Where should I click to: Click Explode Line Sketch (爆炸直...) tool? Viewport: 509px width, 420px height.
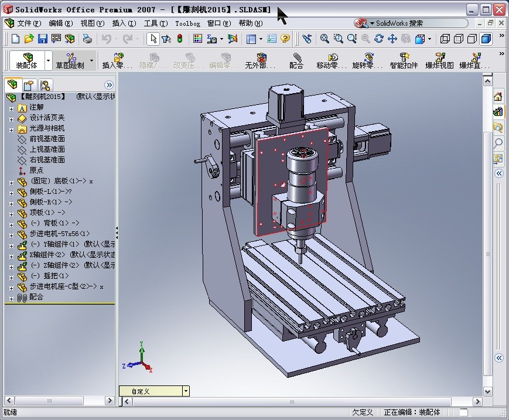(x=474, y=60)
